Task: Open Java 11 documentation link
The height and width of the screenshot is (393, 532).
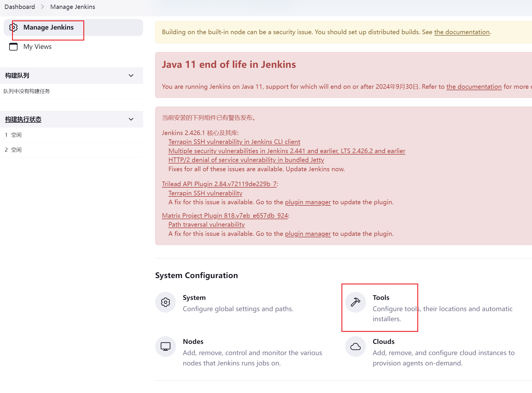Action: tap(474, 86)
